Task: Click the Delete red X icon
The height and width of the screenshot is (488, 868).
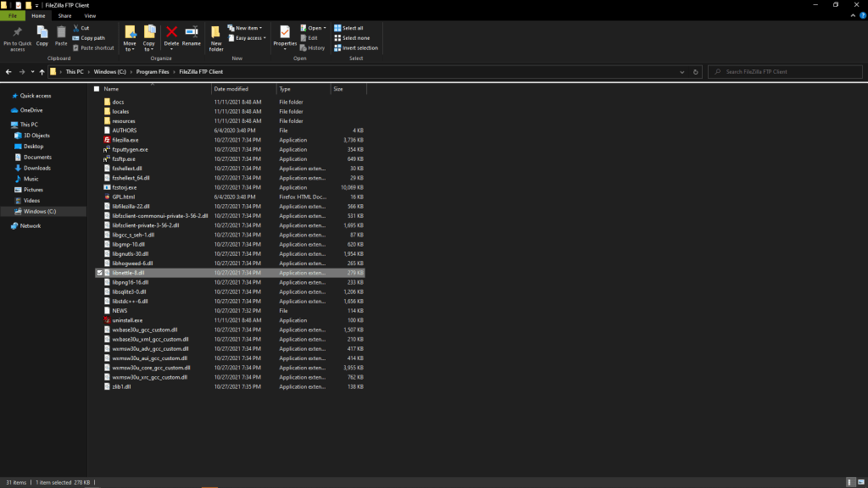Action: 171,32
